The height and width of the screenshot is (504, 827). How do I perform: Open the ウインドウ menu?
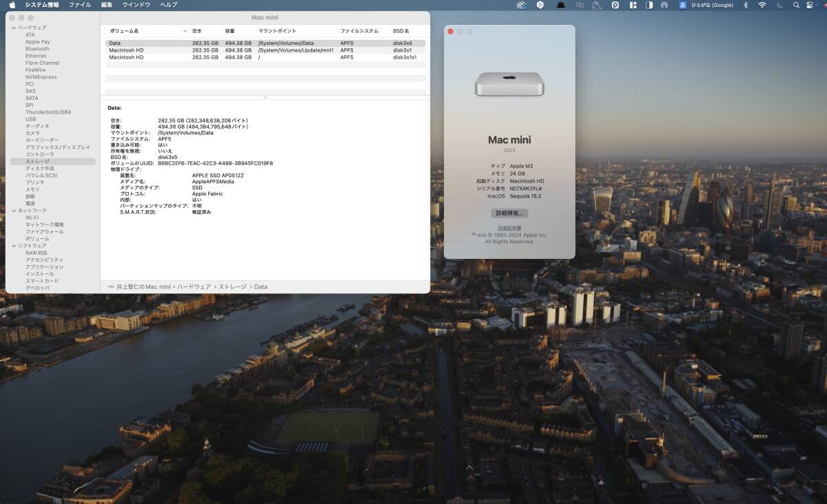click(x=136, y=5)
